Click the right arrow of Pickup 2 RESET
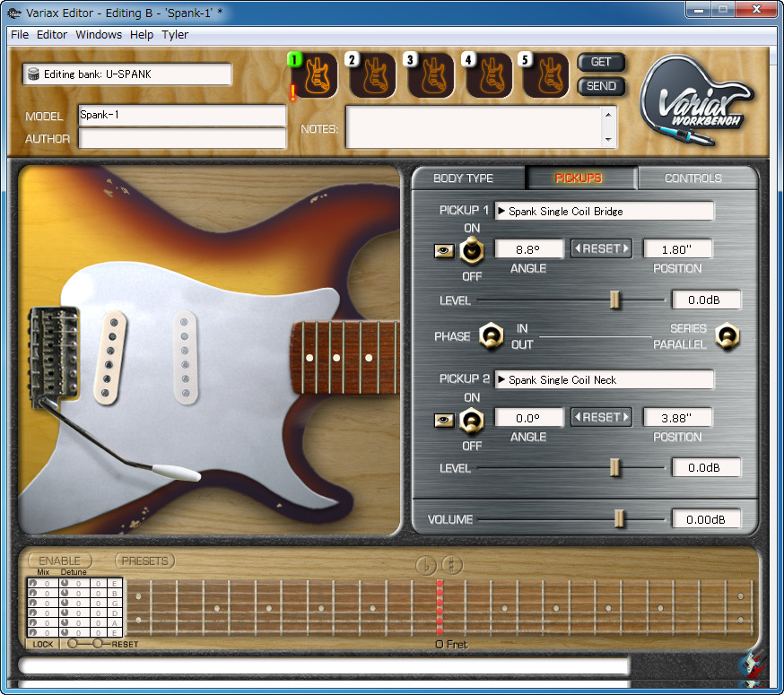 625,417
